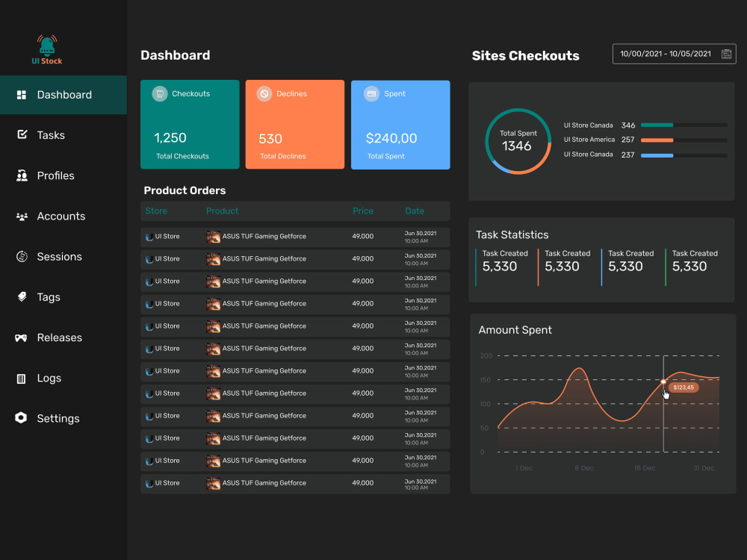Click the Product Orders heading
Image resolution: width=747 pixels, height=560 pixels.
[185, 190]
